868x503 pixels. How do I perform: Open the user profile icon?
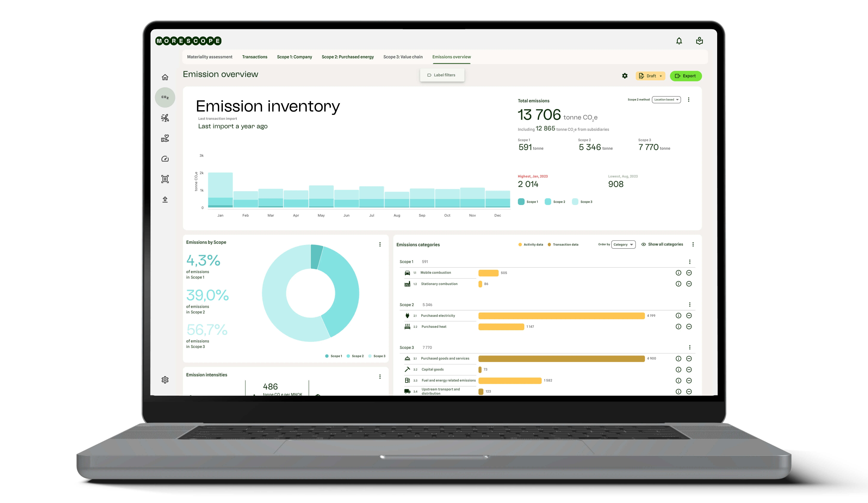699,41
